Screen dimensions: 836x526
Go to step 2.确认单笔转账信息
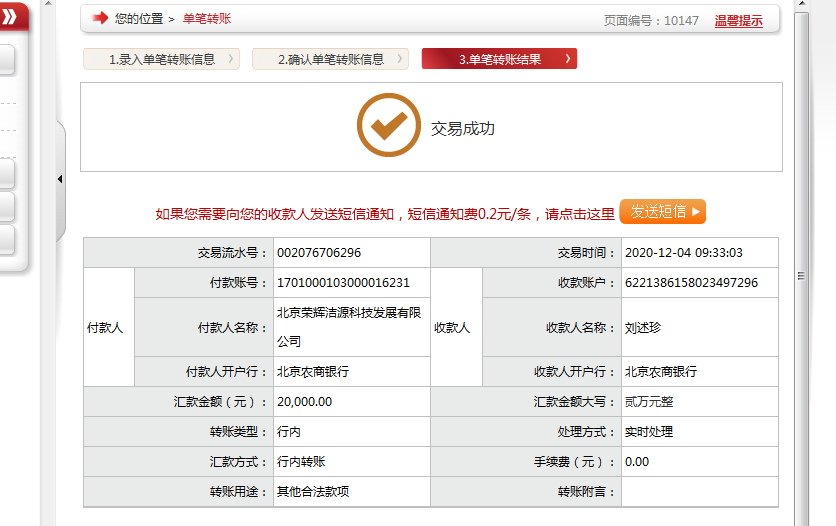tap(330, 59)
